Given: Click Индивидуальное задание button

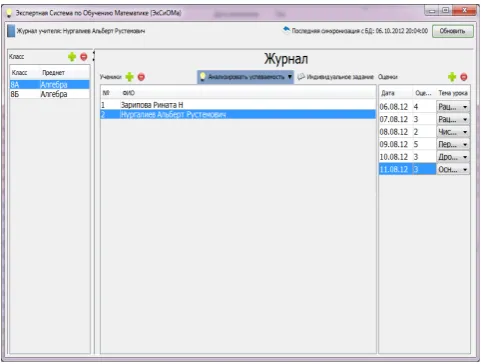Looking at the screenshot, I should point(335,77).
